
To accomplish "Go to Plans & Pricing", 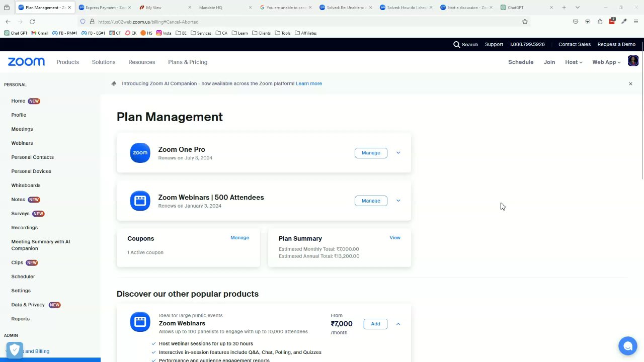I will pyautogui.click(x=188, y=62).
